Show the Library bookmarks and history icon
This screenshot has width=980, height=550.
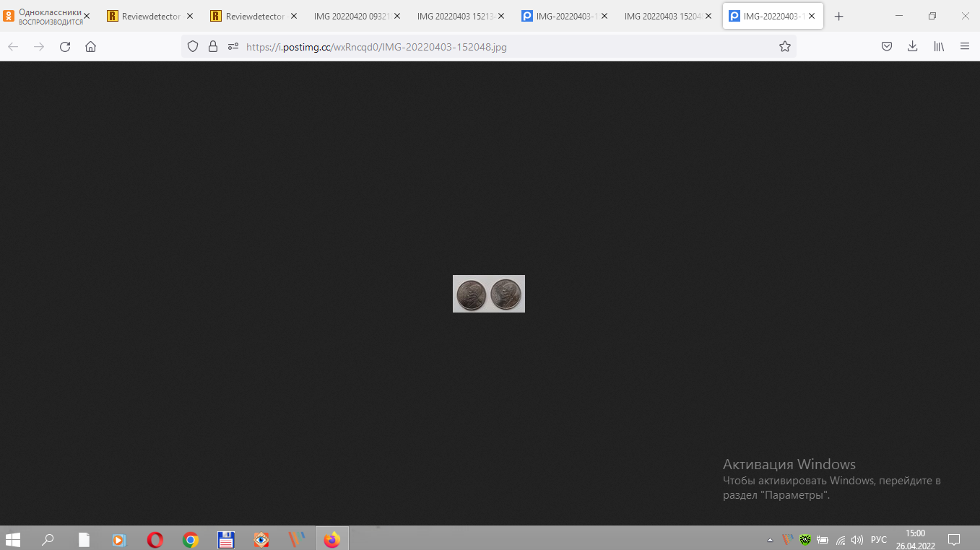pos(939,47)
